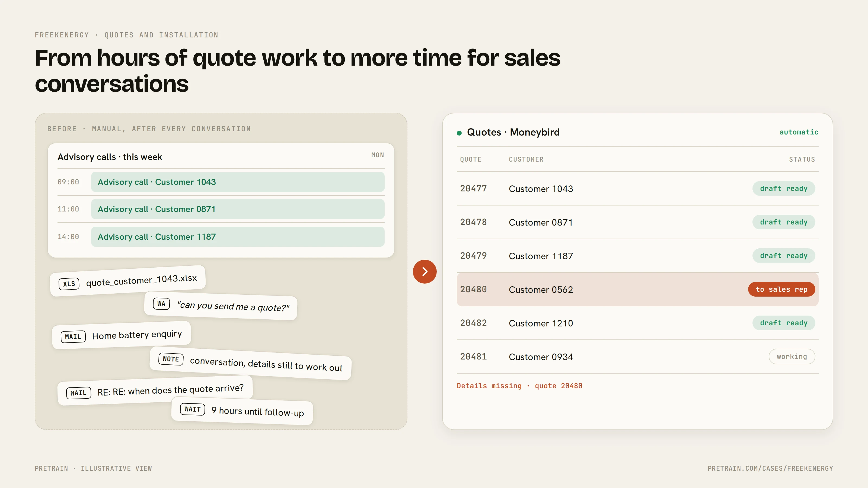The height and width of the screenshot is (488, 868).
Task: Click the Quotes · Moneybird title
Action: point(513,132)
